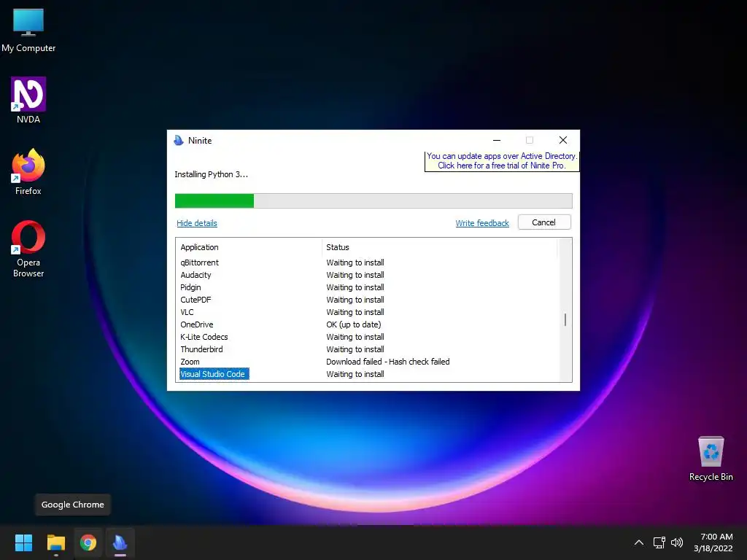
Task: Select the qBittorrent row
Action: click(x=367, y=262)
